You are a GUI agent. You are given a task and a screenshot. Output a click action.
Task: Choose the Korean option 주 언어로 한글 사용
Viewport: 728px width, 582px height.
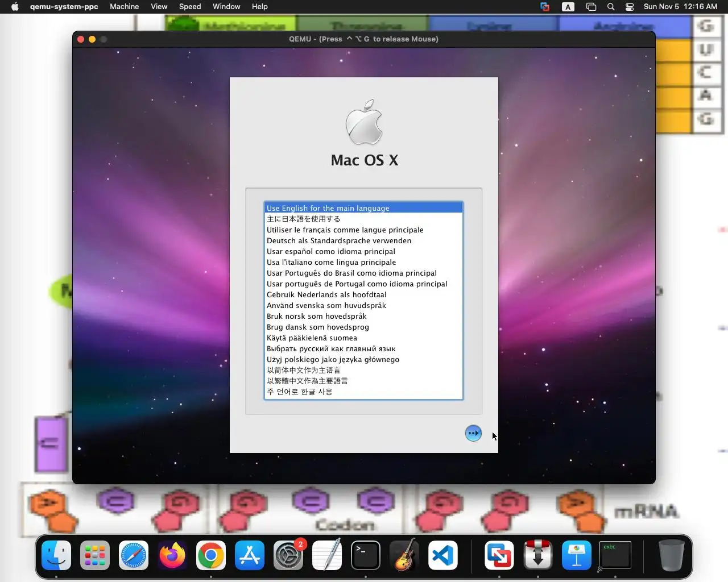[x=363, y=392]
